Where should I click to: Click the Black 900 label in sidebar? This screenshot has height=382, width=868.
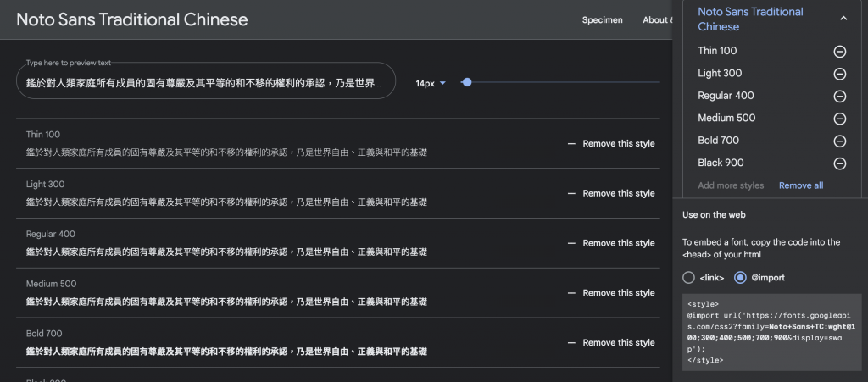(x=721, y=163)
